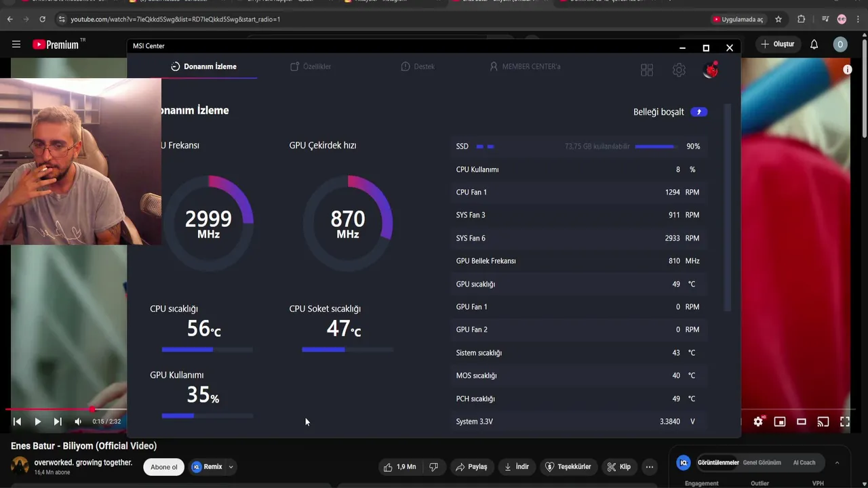Click the blue stats extension logo
The image size is (868, 488).
pos(684,463)
